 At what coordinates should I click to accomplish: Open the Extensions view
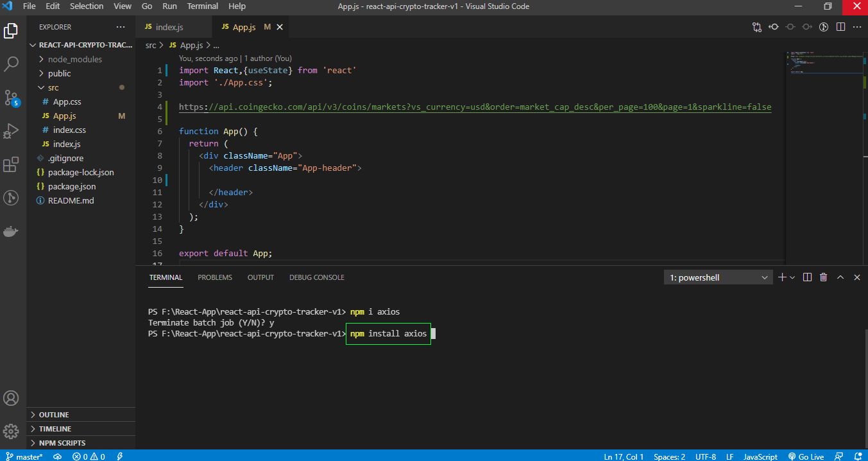[x=11, y=165]
